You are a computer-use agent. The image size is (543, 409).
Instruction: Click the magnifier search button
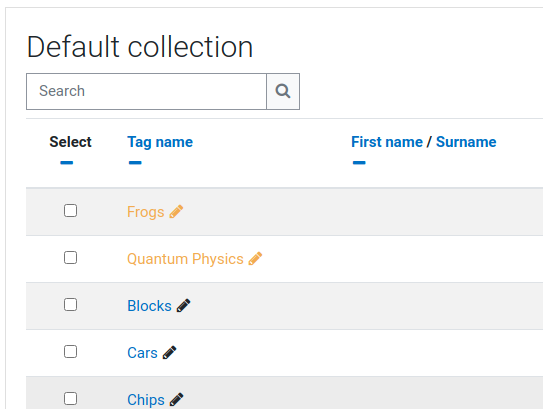(x=283, y=91)
